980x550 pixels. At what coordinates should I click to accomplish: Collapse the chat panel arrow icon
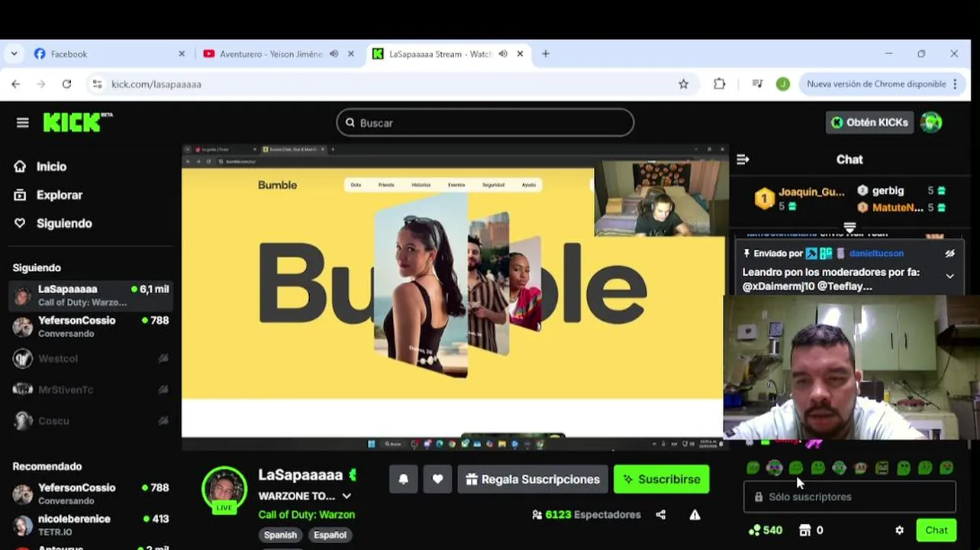[x=743, y=160]
